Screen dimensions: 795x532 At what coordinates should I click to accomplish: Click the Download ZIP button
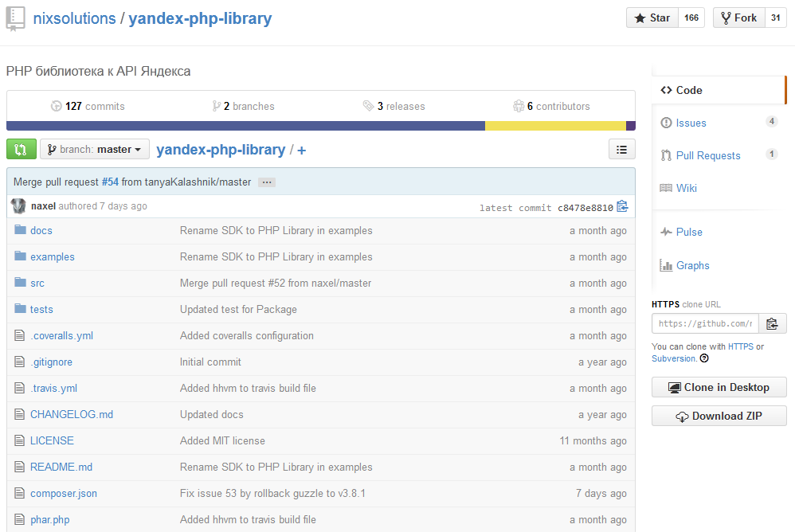click(x=719, y=416)
